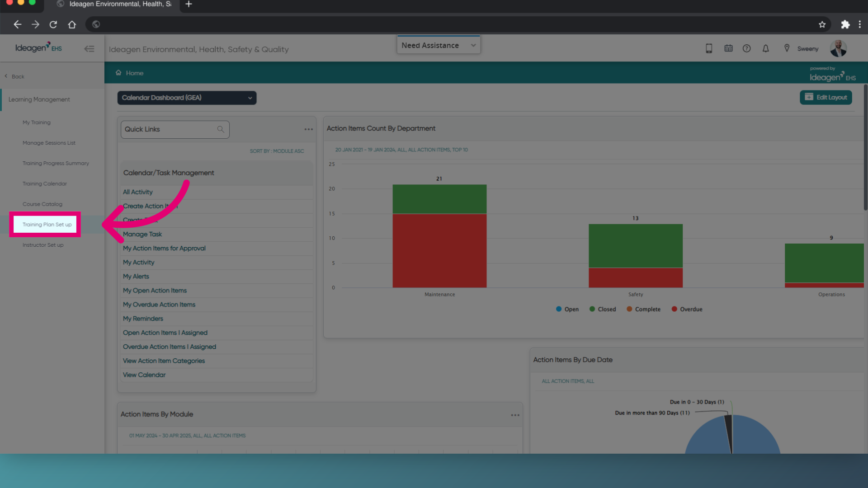Open Need Assistance dropdown
This screenshot has width=868, height=488.
[439, 45]
